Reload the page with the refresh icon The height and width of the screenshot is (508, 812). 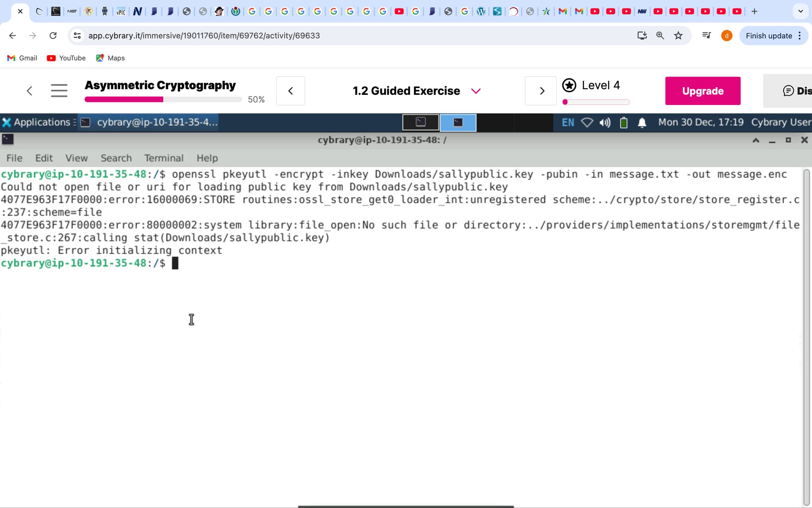tap(53, 36)
